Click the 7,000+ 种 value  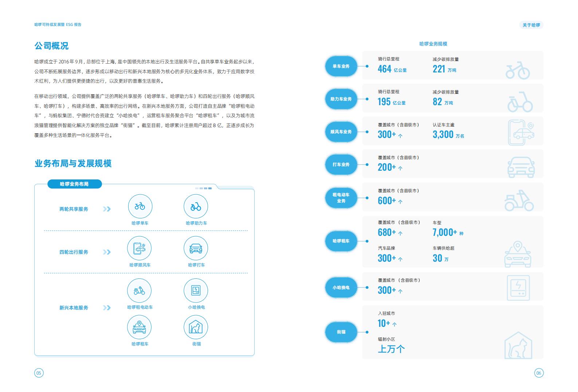pyautogui.click(x=448, y=233)
